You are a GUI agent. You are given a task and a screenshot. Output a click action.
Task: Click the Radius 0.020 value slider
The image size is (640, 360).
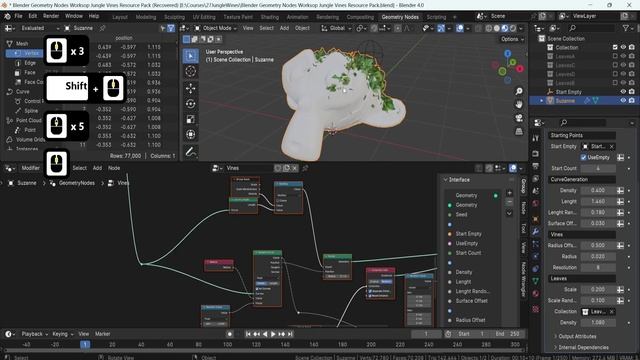pyautogui.click(x=598, y=256)
